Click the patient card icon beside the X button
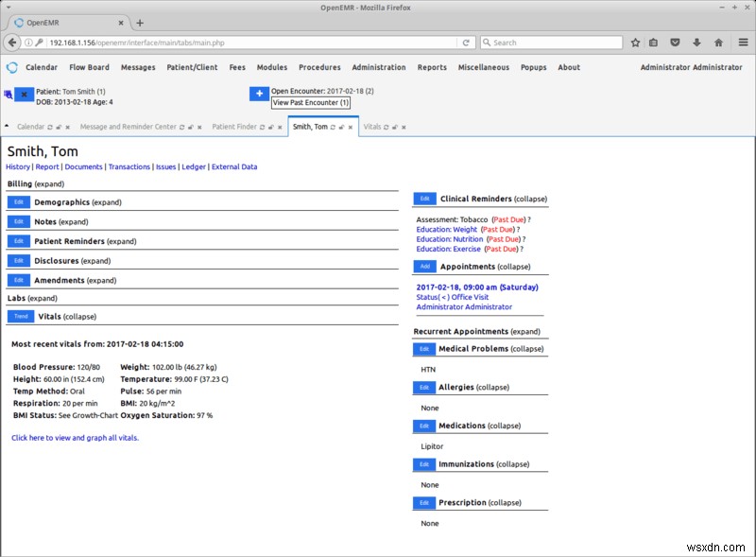Viewport: 756px width, 557px height. tap(8, 94)
